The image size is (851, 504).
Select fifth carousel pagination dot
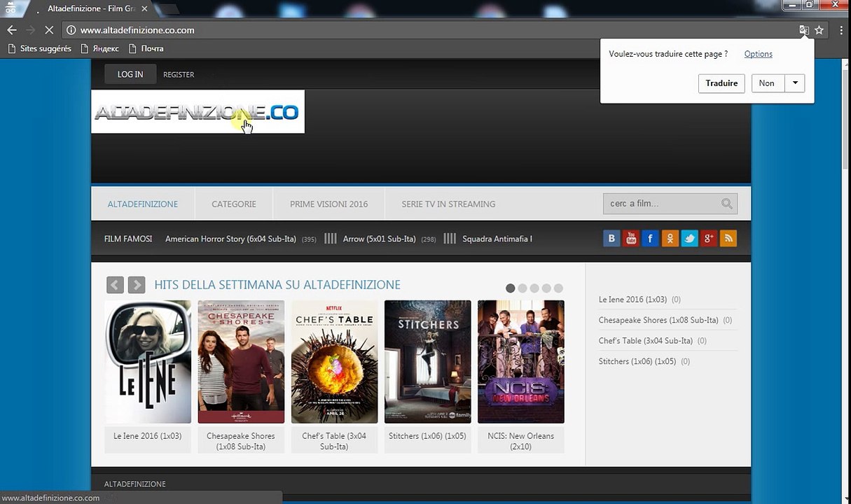tap(558, 288)
